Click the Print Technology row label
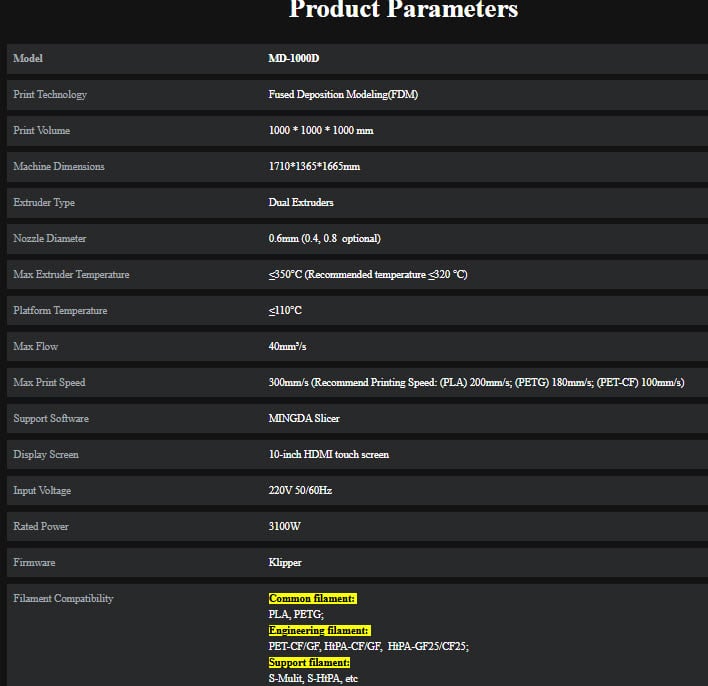The image size is (708, 686). (x=50, y=95)
